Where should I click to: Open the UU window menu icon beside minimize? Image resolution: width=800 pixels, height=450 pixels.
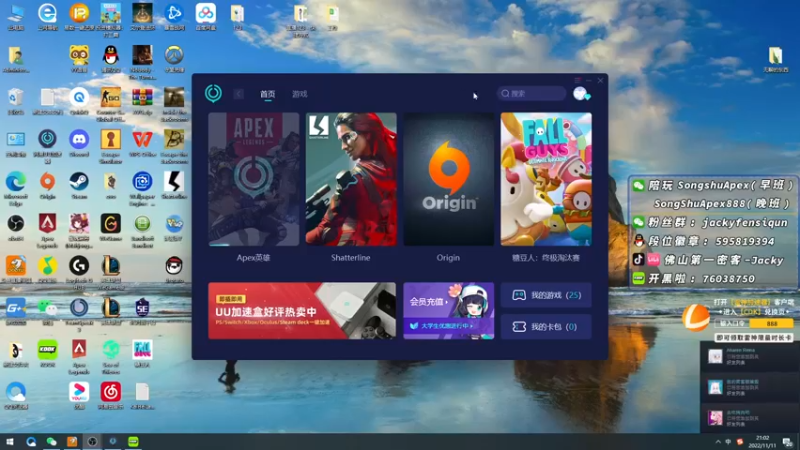(578, 80)
